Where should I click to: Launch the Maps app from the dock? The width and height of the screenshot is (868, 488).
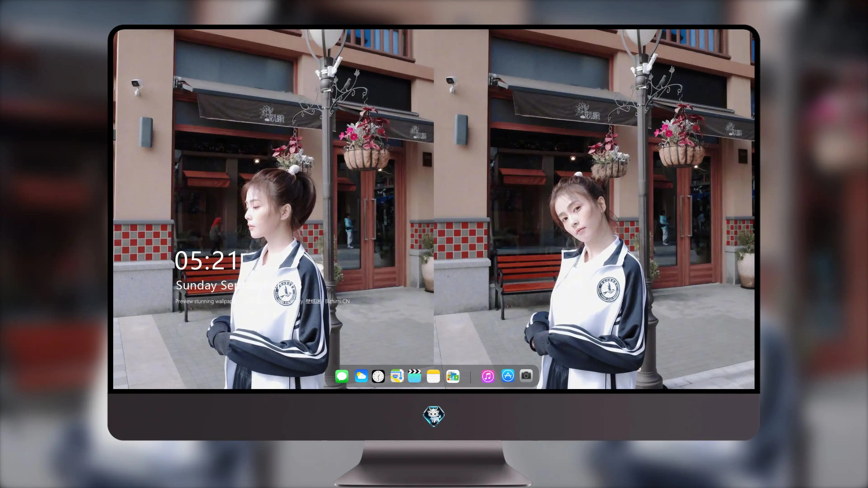click(397, 376)
